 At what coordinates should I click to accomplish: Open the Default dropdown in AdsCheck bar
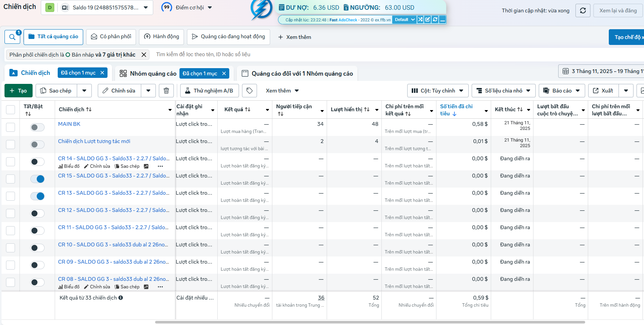pos(404,19)
